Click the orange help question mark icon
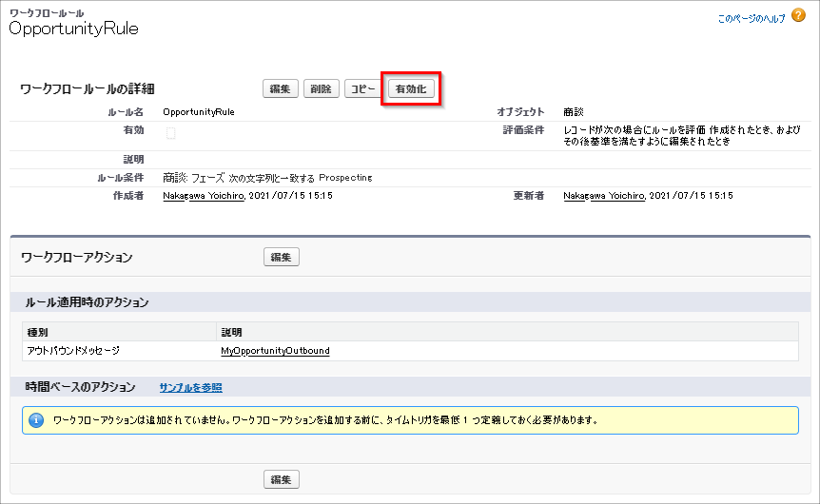Image resolution: width=820 pixels, height=504 pixels. click(798, 16)
